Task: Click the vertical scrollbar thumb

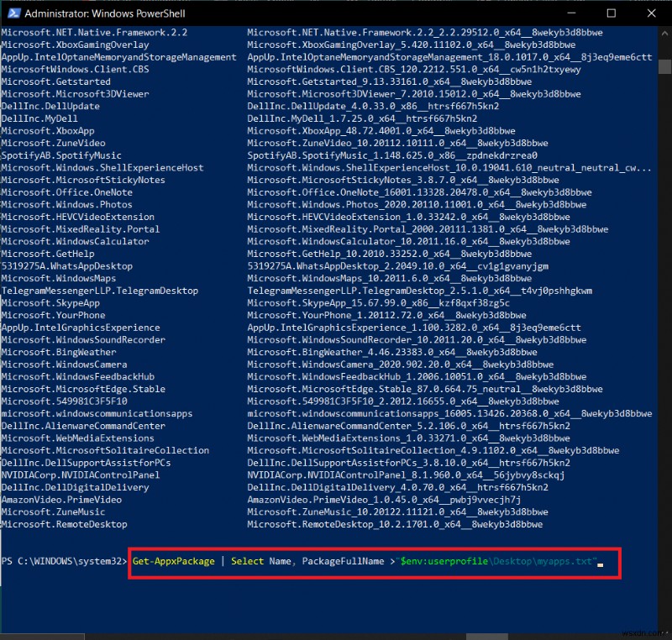Action: (x=664, y=67)
